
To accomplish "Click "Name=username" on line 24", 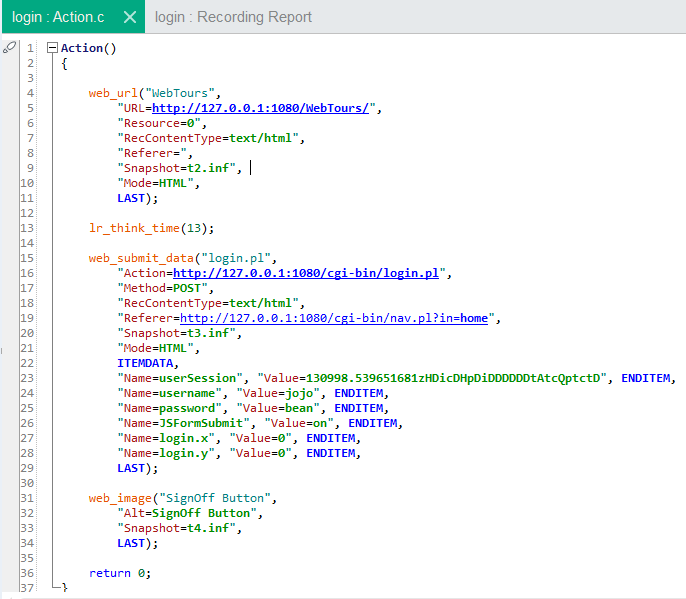I will 169,393.
